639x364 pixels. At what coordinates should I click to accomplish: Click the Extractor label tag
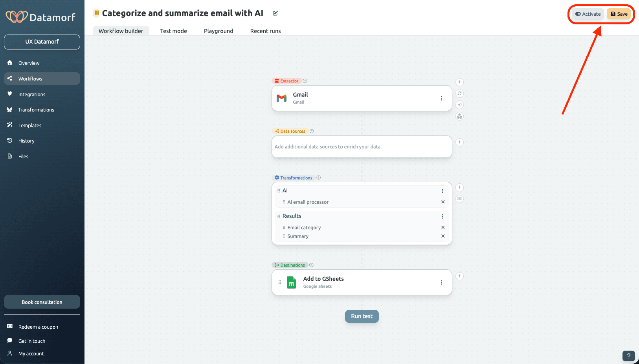287,81
